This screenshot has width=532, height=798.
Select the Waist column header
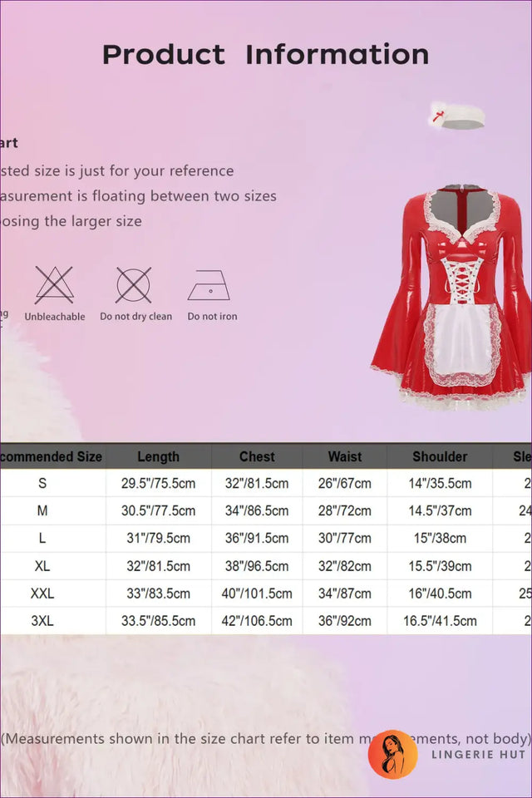tap(345, 456)
